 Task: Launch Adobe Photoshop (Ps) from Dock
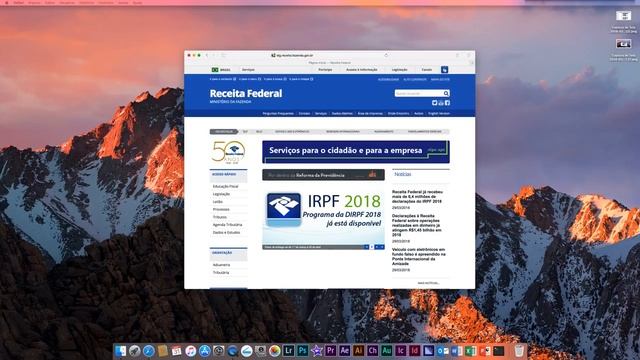[x=302, y=351]
